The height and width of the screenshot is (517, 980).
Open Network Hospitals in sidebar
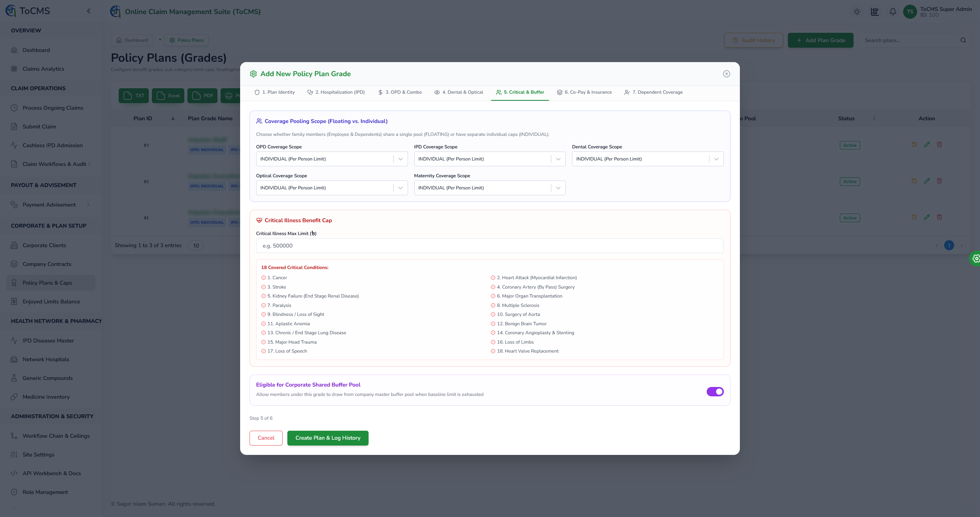point(51,359)
